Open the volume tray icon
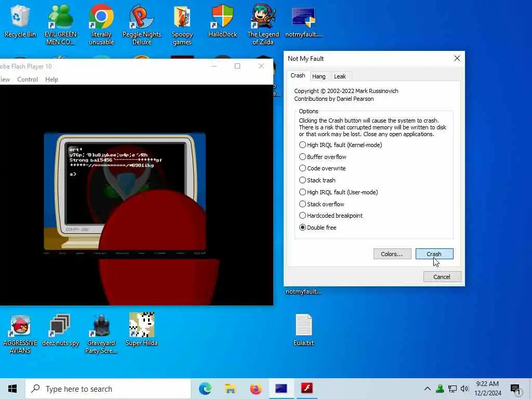The width and height of the screenshot is (532, 399). point(464,389)
